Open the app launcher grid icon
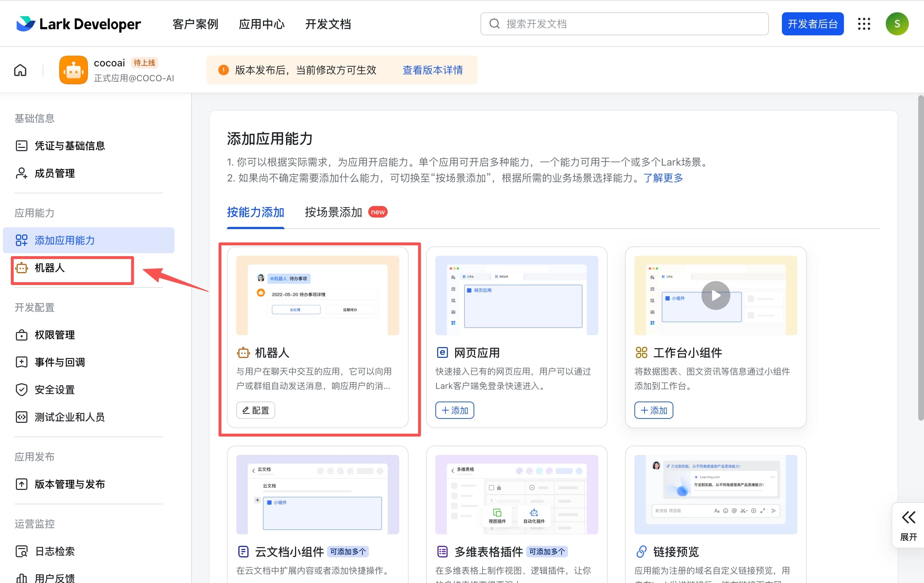 pos(864,24)
